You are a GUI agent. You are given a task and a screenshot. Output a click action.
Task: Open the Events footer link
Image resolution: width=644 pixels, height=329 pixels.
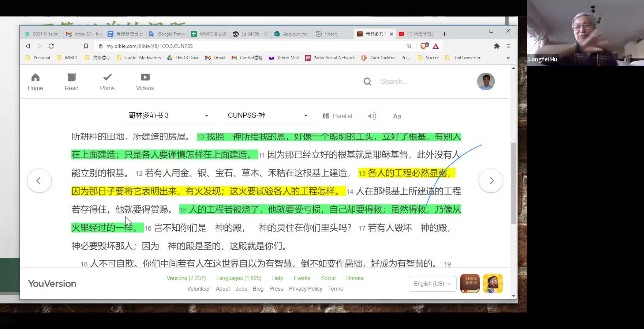click(302, 278)
